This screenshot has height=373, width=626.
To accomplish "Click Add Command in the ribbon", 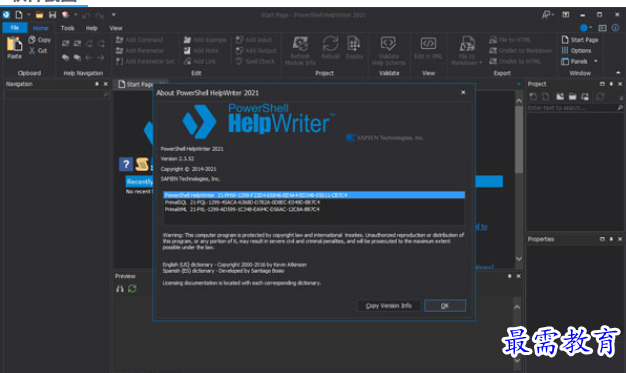I will (139, 40).
